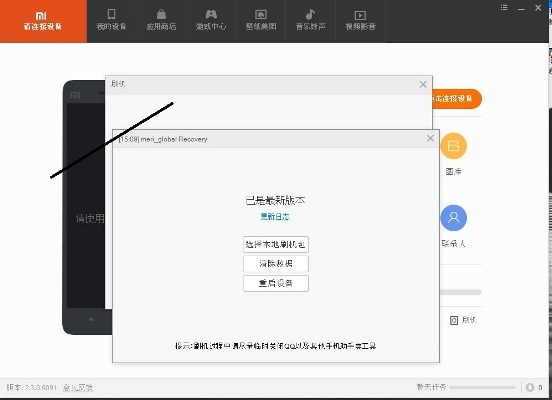The image size is (552, 400).
Task: Click the meri_global Recovery dialog title
Action: 163,139
